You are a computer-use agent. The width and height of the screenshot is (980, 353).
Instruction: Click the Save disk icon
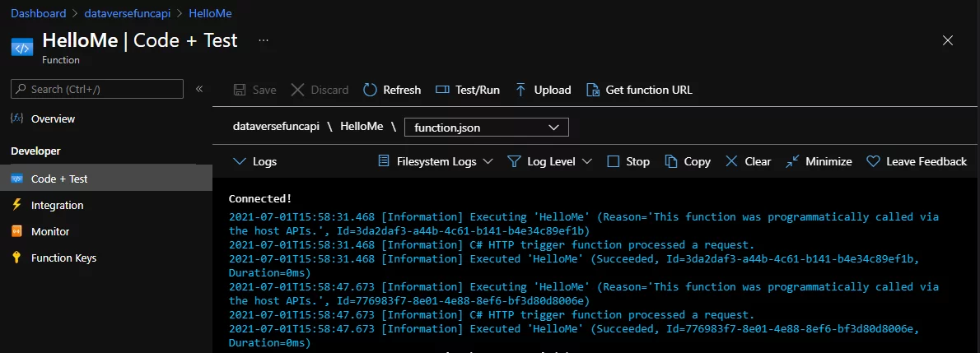(240, 90)
